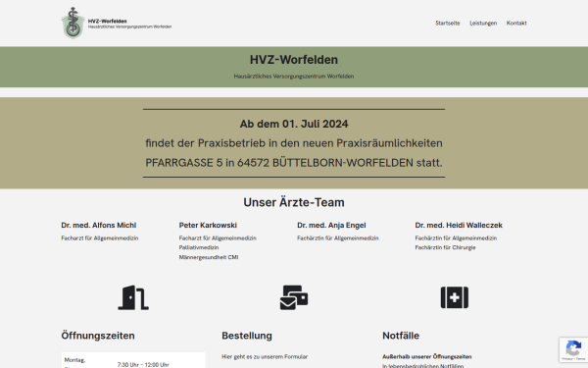The image size is (588, 368).
Task: Click 'Männergesundheit CMI' text
Action: (209, 257)
